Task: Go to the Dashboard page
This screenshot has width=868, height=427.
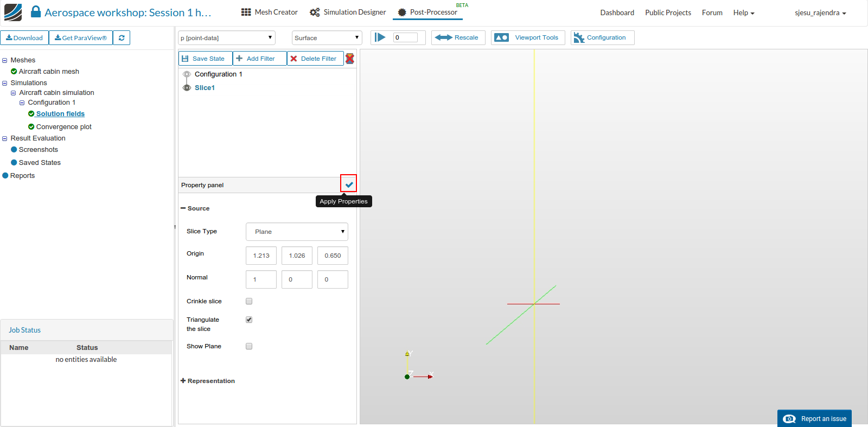Action: (617, 12)
